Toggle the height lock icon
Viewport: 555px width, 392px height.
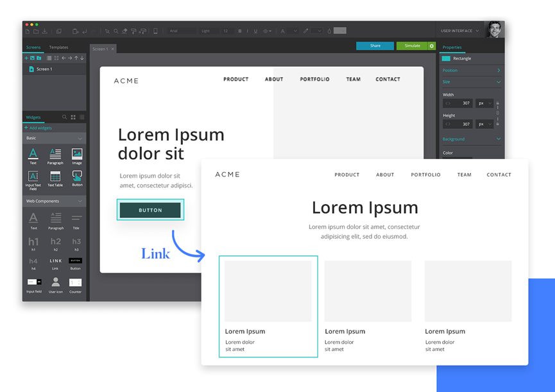coord(498,124)
